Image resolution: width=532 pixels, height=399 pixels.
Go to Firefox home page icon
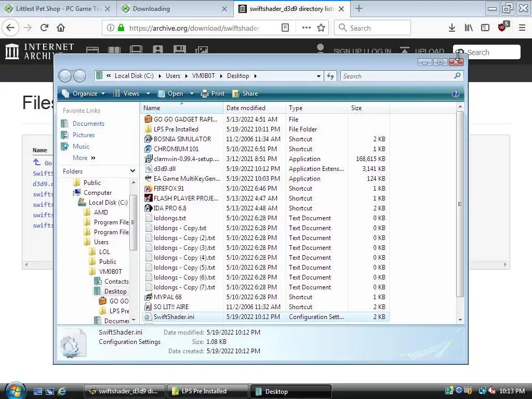[x=61, y=28]
